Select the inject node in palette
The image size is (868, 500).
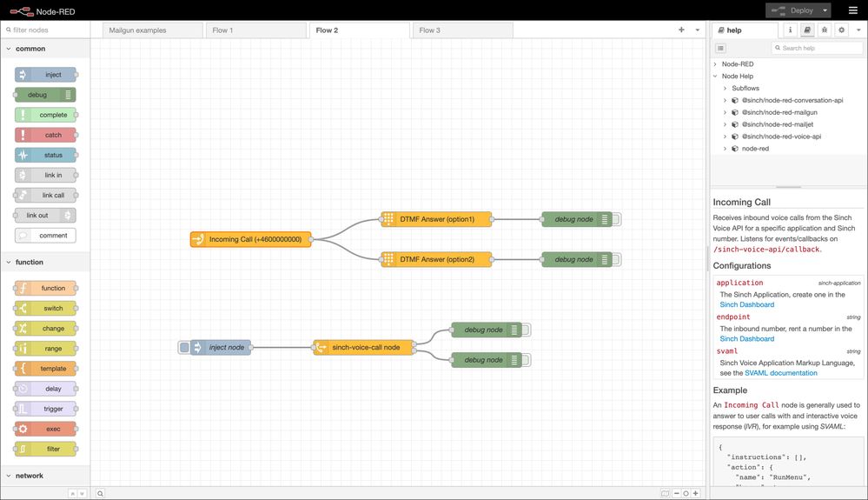pos(45,74)
